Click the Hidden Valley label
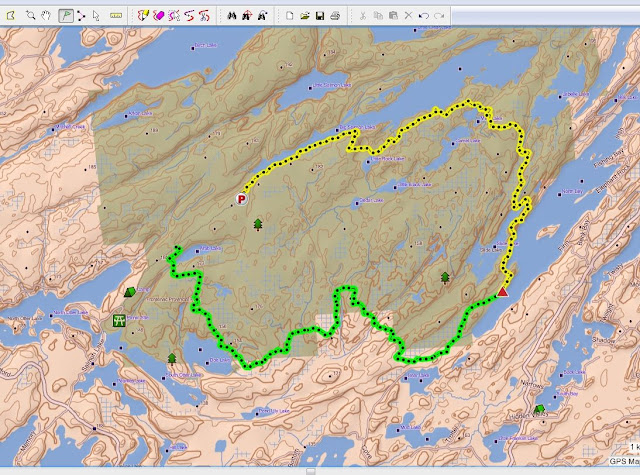Viewport: 640px width, 475px height. tap(528, 415)
